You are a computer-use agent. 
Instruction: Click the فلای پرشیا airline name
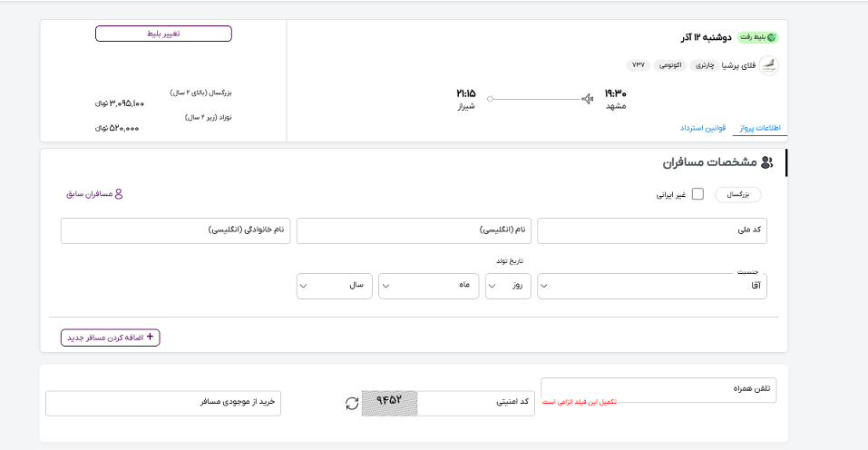738,66
